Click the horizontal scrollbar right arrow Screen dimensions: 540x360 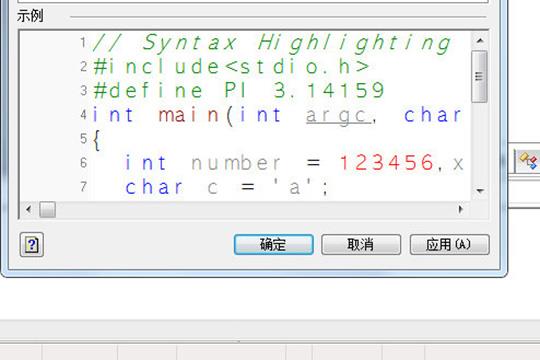tap(460, 209)
